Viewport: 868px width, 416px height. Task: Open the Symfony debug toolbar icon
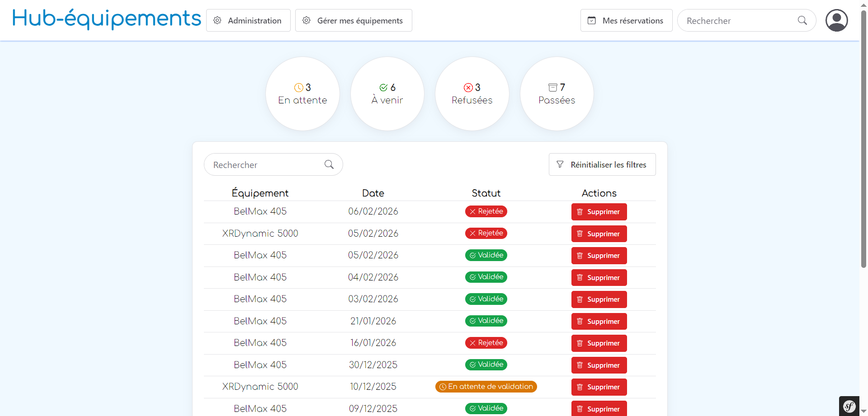coord(849,406)
